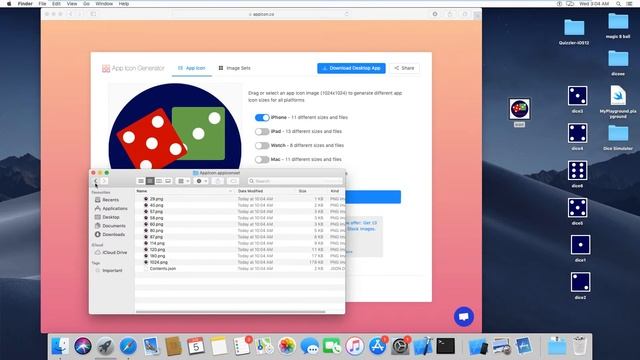Open the File menu
Image resolution: width=640 pixels, height=360 pixels.
coord(42,4)
